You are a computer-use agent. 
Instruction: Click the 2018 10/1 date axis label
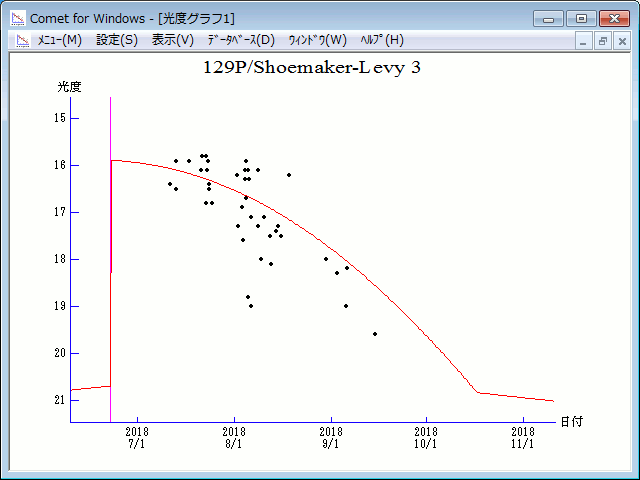426,438
